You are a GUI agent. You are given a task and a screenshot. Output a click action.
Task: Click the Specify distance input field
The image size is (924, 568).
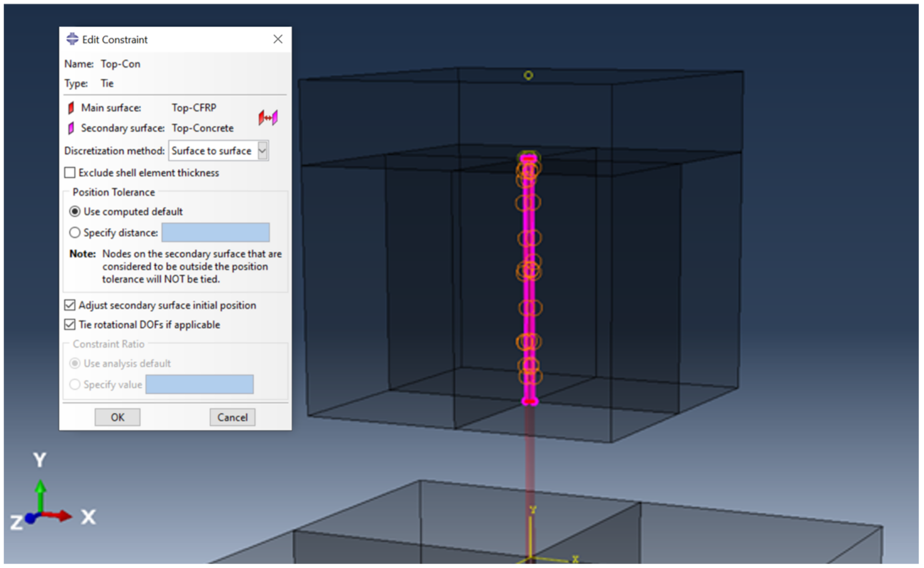tap(216, 232)
